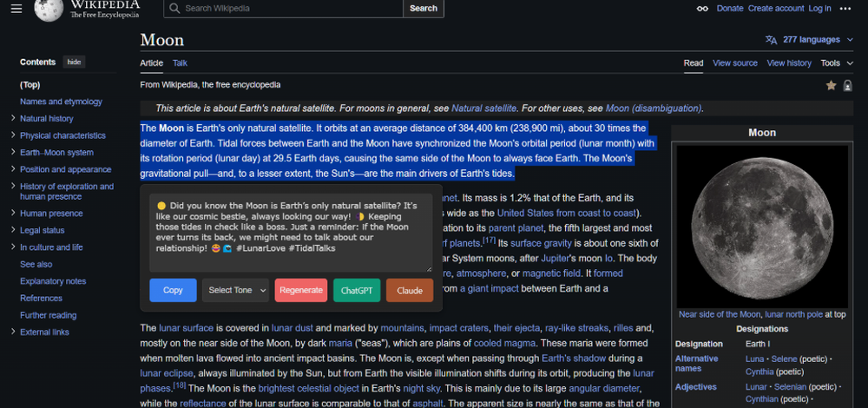
Task: Open the lunar eclipse link
Action: [x=167, y=373]
